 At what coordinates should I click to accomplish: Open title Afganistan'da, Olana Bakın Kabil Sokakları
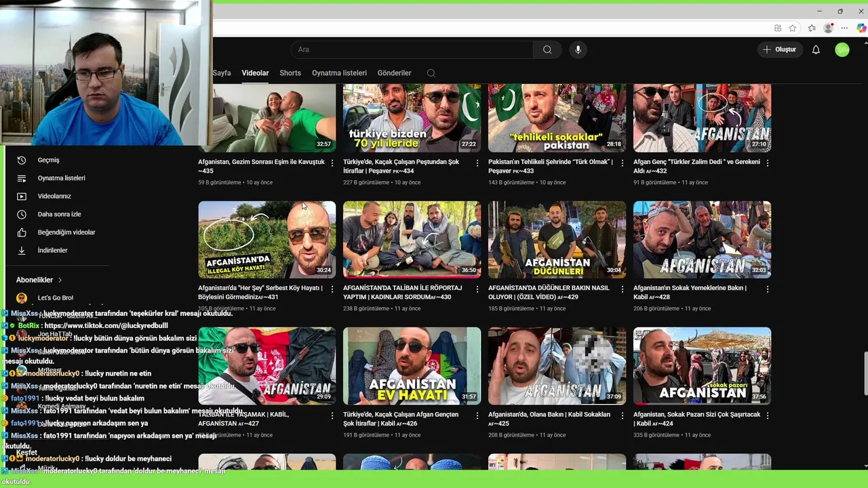(549, 419)
